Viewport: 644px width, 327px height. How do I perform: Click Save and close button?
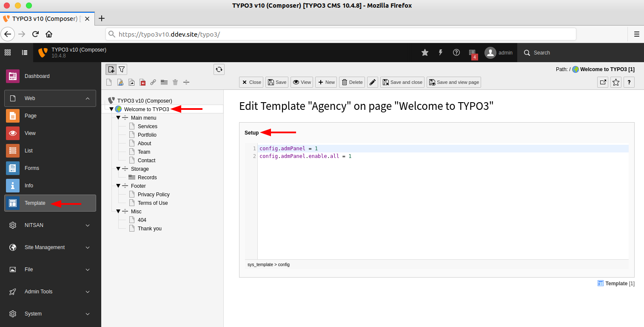coord(402,82)
